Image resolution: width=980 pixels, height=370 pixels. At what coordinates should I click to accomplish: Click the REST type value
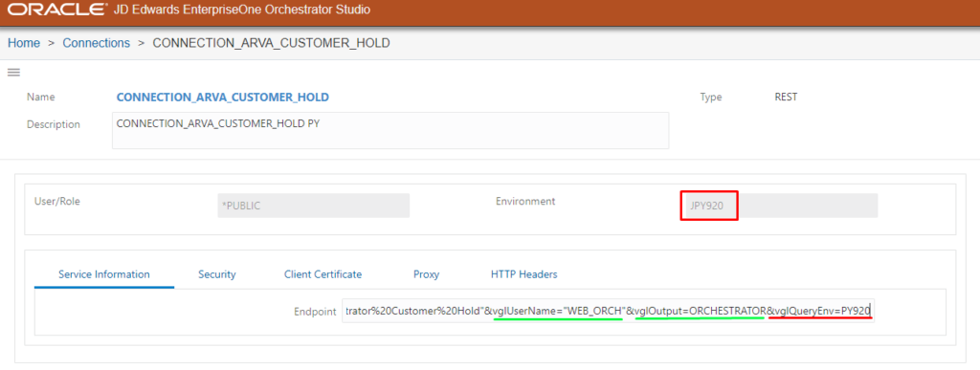[x=786, y=98]
